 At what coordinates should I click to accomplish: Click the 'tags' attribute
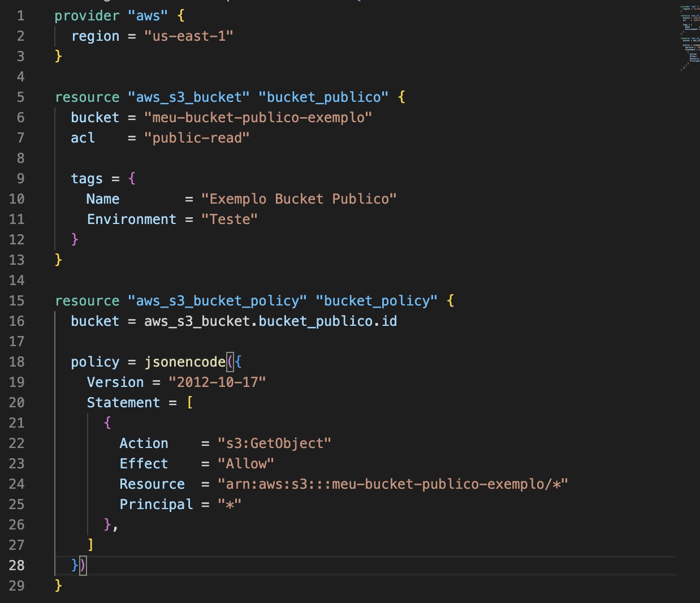pyautogui.click(x=87, y=179)
